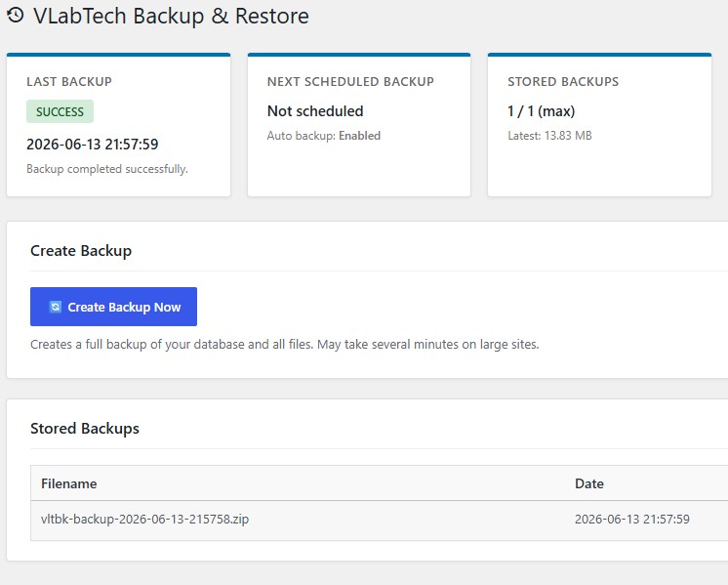Click the date cell in backup table row
728x585 pixels.
pos(632,519)
